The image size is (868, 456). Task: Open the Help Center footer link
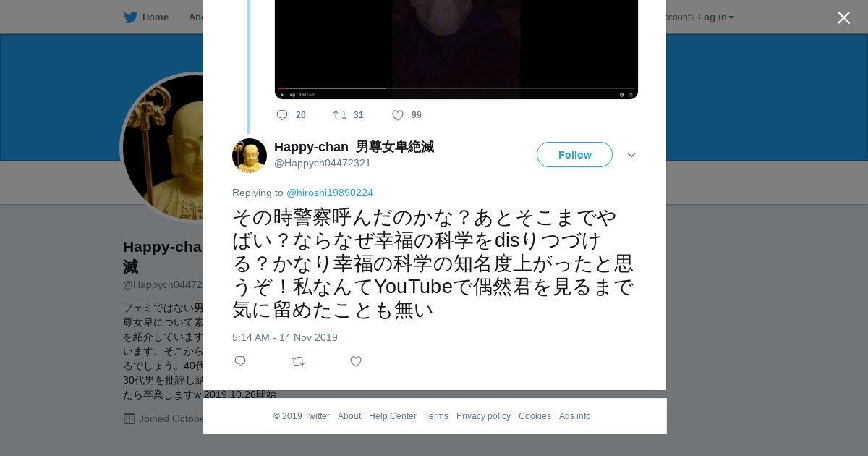pos(393,416)
